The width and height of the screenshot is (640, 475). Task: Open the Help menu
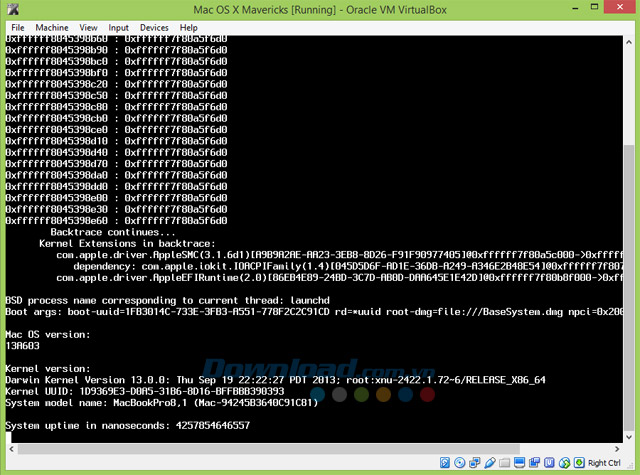[x=189, y=28]
